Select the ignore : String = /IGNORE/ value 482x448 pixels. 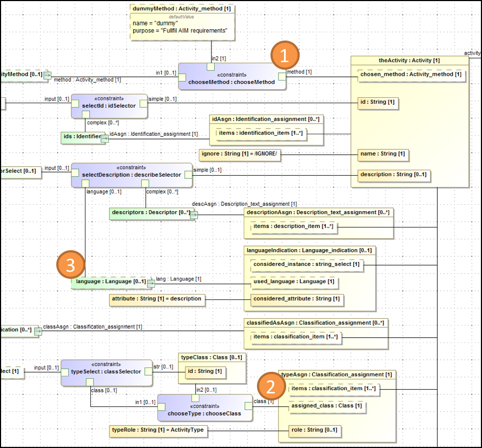[239, 155]
